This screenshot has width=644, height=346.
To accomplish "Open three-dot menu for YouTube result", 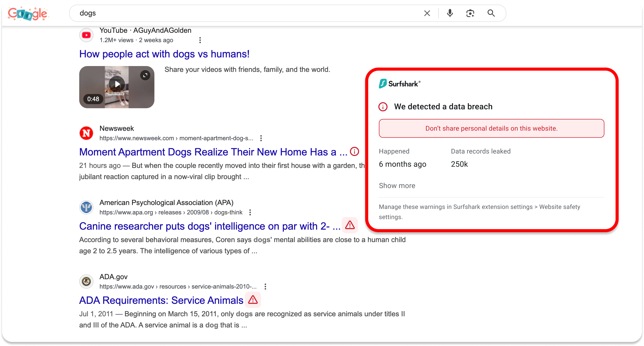I will (x=200, y=40).
